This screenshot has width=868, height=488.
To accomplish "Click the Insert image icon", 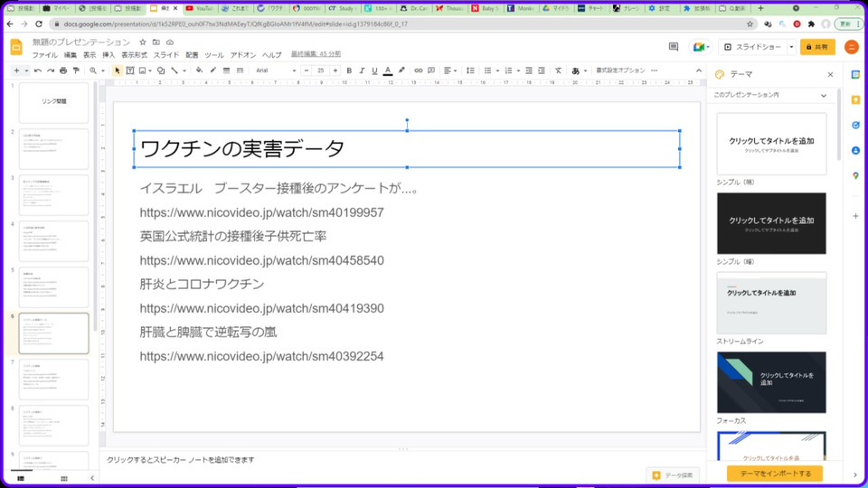I will point(143,70).
